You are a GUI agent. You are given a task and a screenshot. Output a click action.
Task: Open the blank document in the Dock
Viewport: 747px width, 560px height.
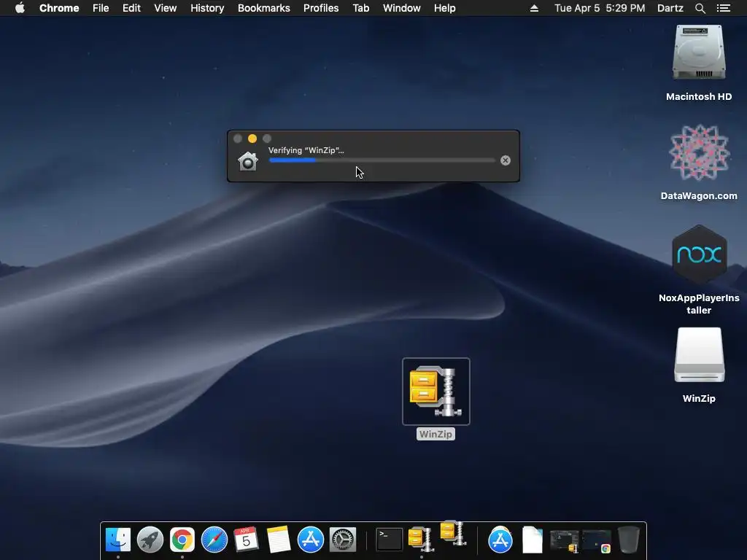pyautogui.click(x=532, y=540)
